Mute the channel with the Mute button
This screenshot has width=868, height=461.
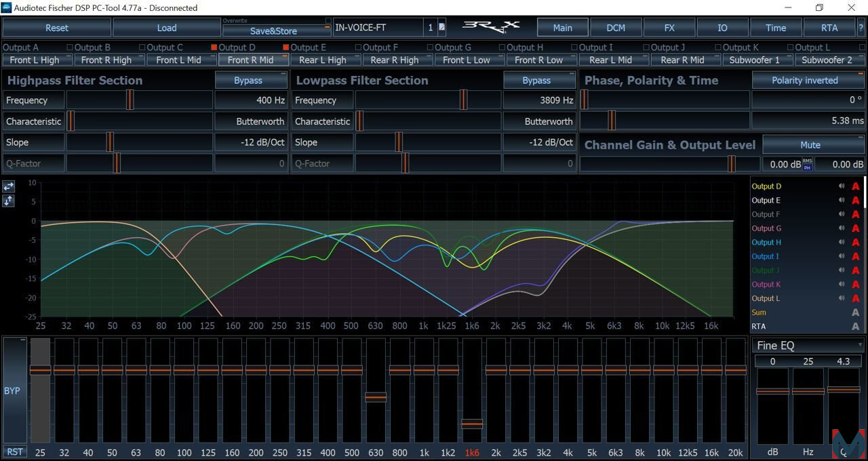coord(814,144)
